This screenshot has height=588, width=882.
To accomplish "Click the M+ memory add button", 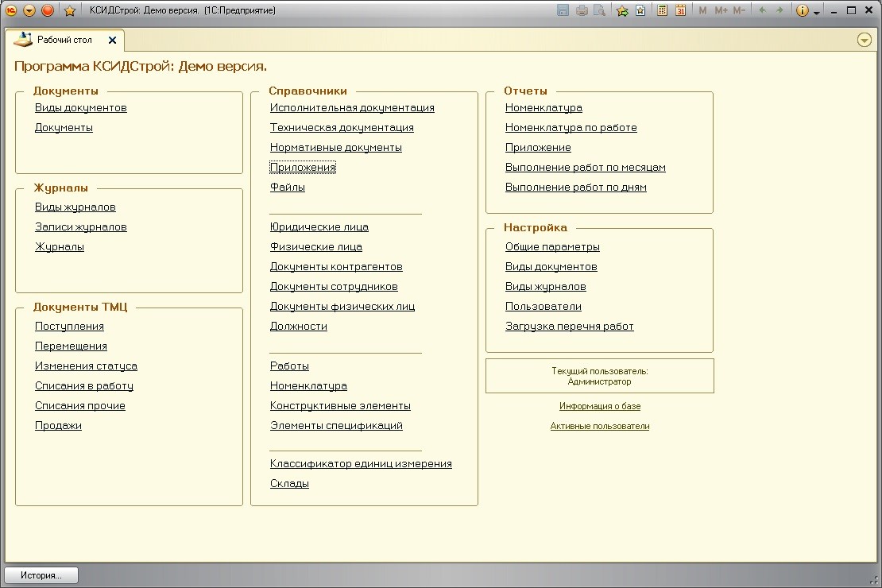I will (x=721, y=10).
